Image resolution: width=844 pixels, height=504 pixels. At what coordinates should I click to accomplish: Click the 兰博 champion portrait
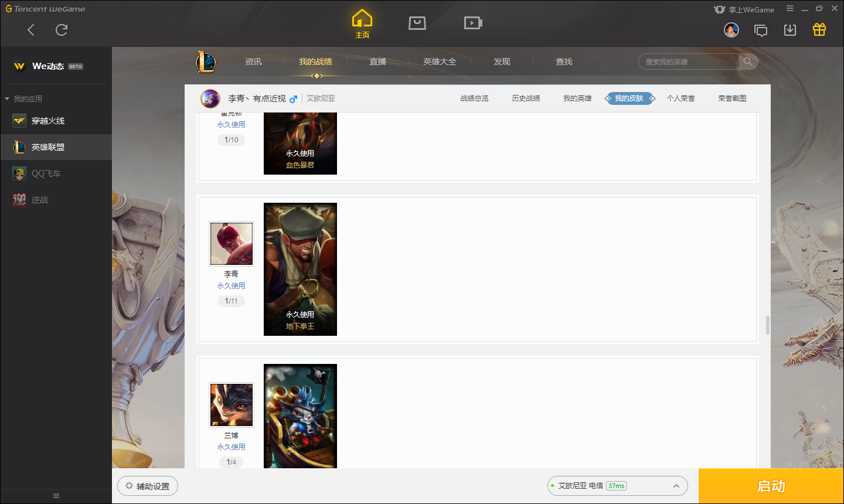(232, 405)
